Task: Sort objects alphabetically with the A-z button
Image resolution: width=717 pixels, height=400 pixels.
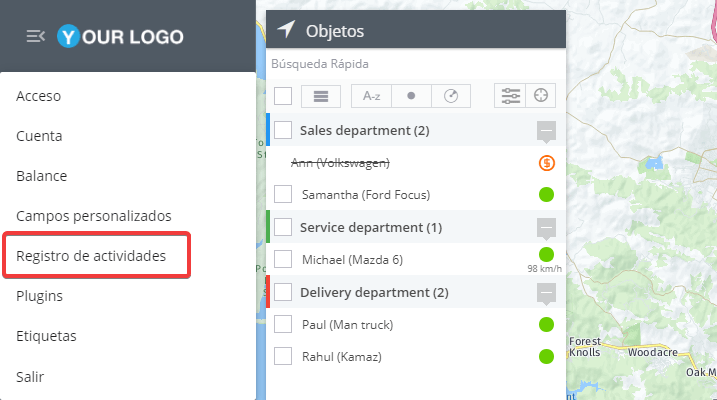Action: (371, 96)
